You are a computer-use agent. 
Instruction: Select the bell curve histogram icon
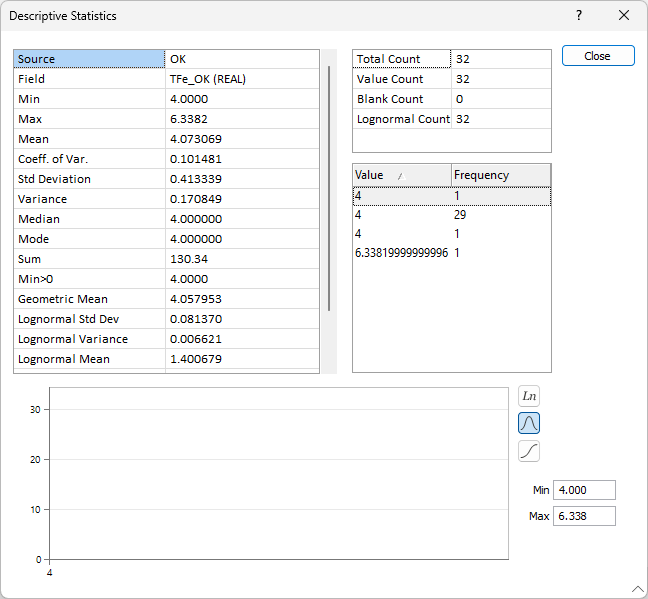[529, 423]
